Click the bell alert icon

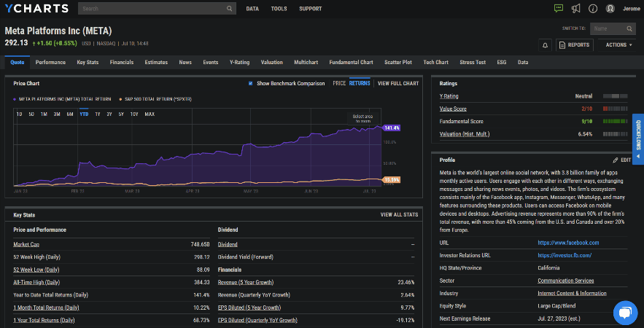[545, 44]
